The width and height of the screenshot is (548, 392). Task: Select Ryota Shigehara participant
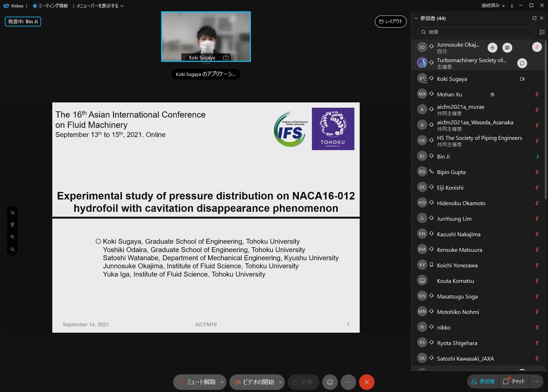tap(478, 343)
